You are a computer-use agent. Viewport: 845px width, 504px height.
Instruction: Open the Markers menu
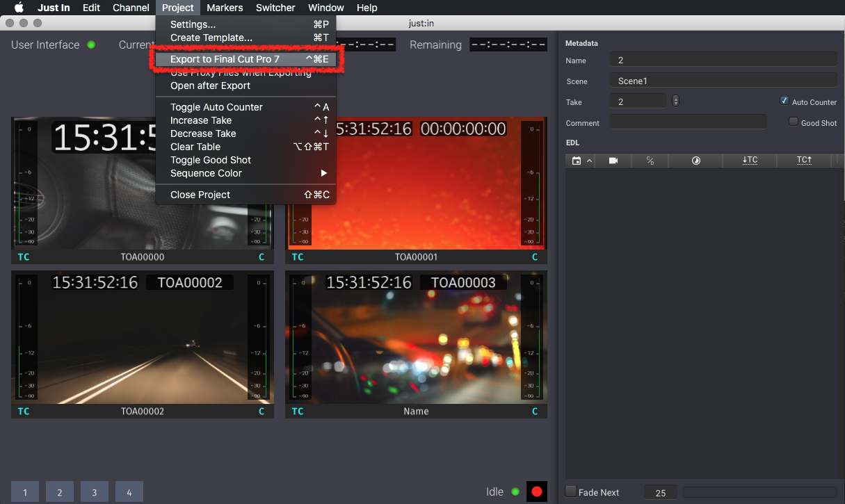tap(225, 8)
